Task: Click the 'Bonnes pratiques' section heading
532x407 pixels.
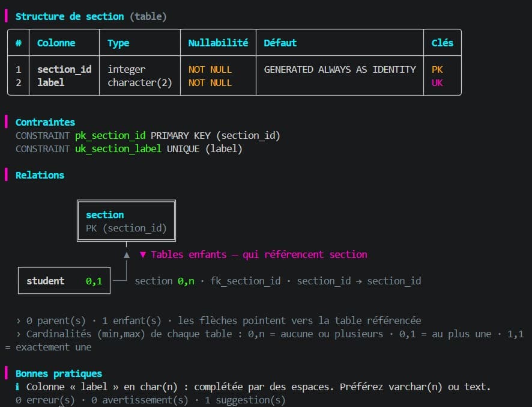Action: tap(59, 374)
